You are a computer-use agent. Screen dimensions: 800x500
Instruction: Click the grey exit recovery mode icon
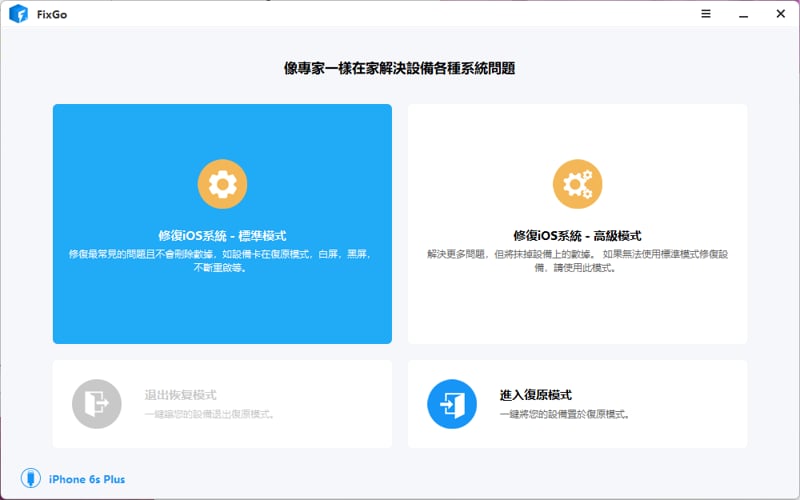(x=96, y=404)
